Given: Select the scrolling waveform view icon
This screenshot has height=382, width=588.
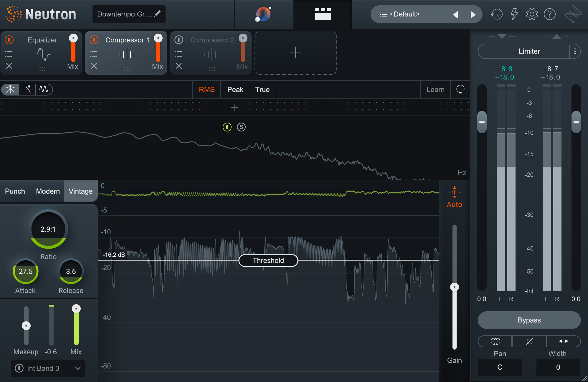Looking at the screenshot, I should [44, 89].
